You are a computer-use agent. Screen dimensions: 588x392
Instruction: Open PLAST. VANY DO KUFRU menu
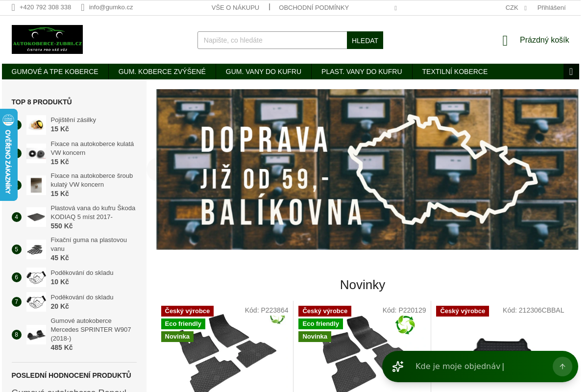(x=362, y=72)
